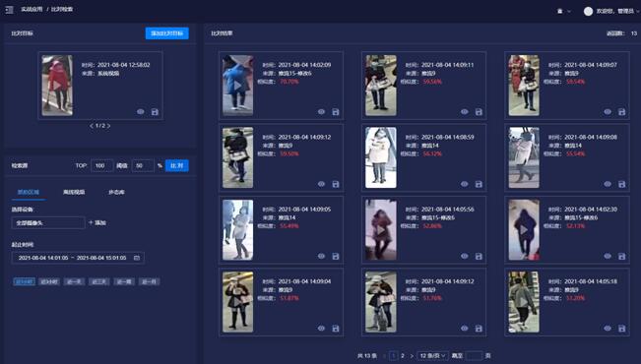Click the eye icon on result 14:08:59

tap(465, 184)
